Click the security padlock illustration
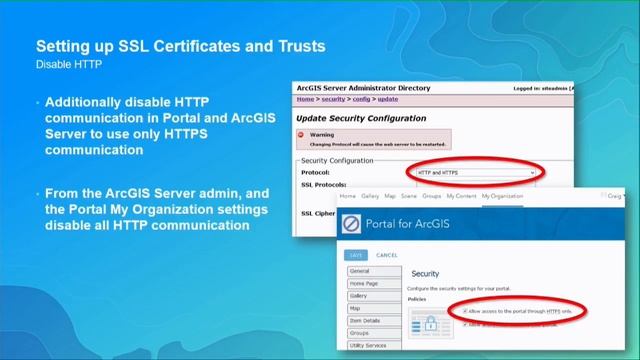640x360 pixels. click(431, 323)
